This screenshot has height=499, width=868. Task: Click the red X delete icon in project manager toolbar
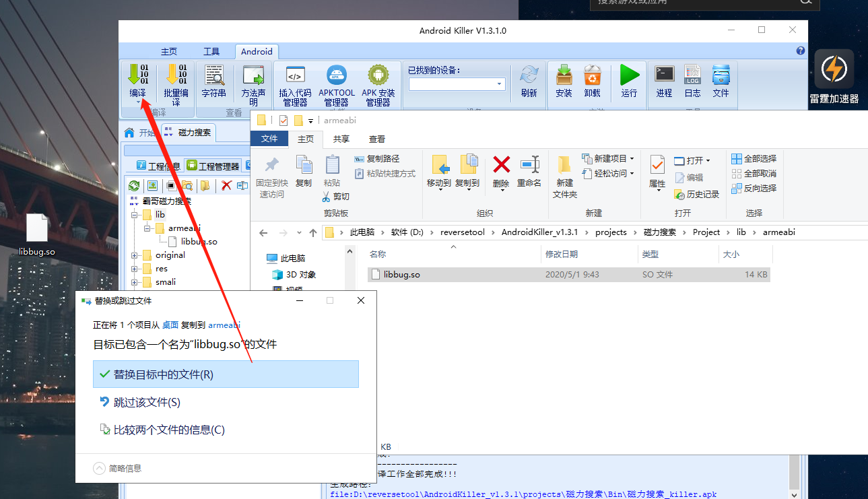point(226,185)
